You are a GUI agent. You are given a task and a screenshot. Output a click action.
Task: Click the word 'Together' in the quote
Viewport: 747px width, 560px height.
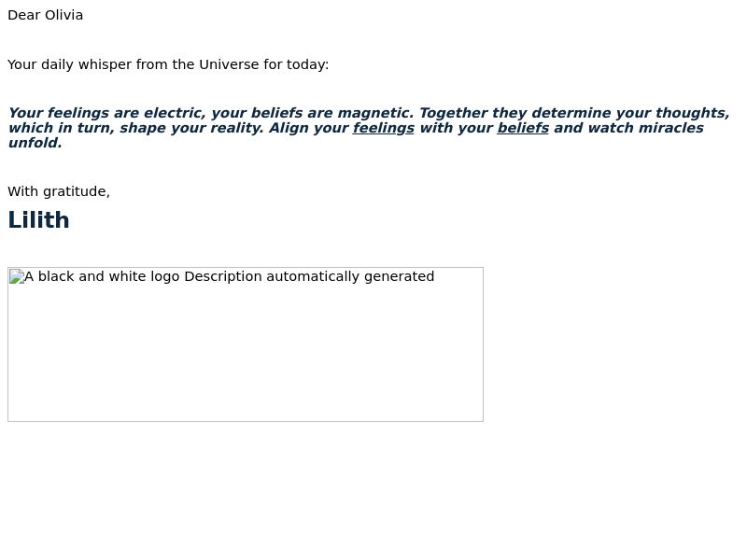pos(453,113)
